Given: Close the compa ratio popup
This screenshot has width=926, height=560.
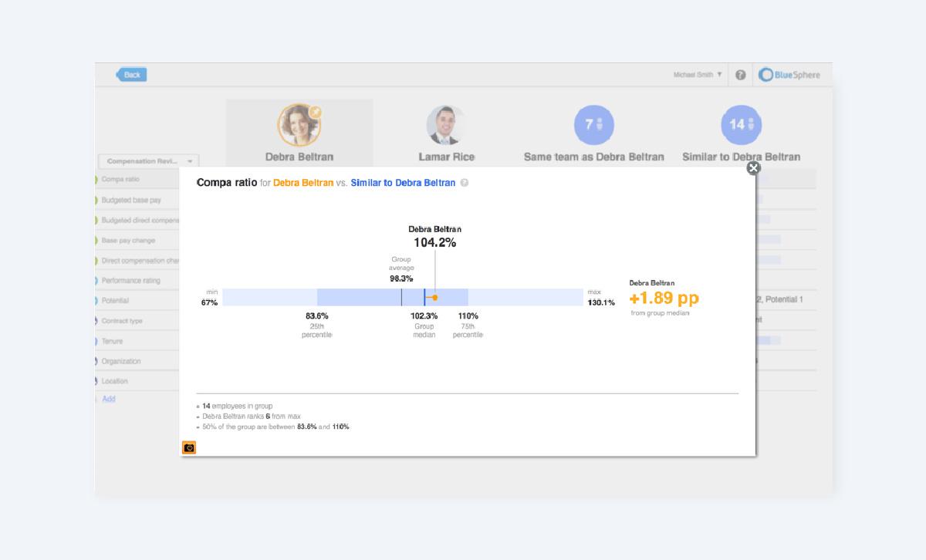Looking at the screenshot, I should [754, 168].
